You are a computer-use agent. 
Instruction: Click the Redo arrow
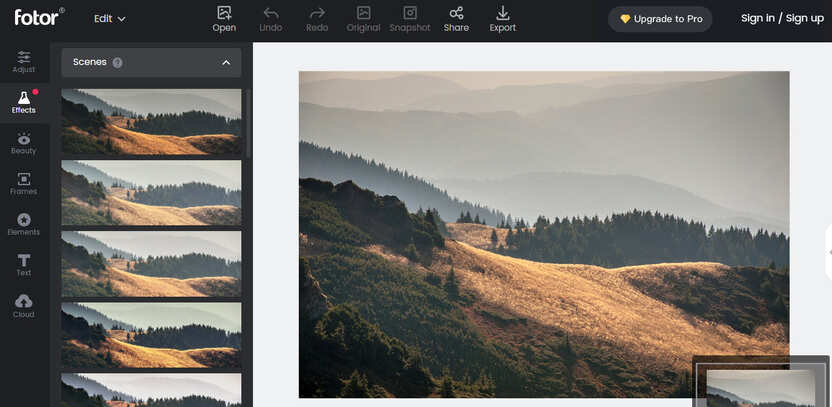pos(317,13)
